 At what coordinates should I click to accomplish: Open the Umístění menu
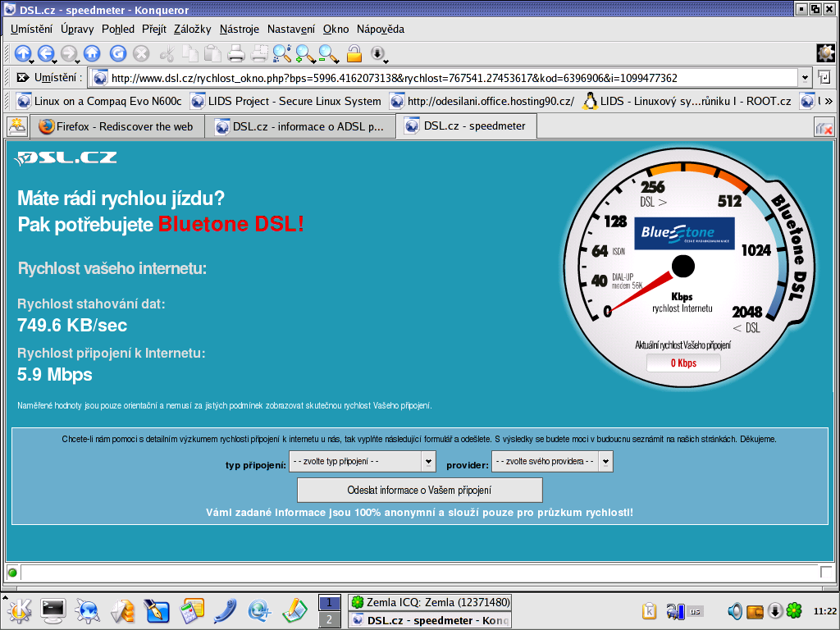pyautogui.click(x=32, y=29)
